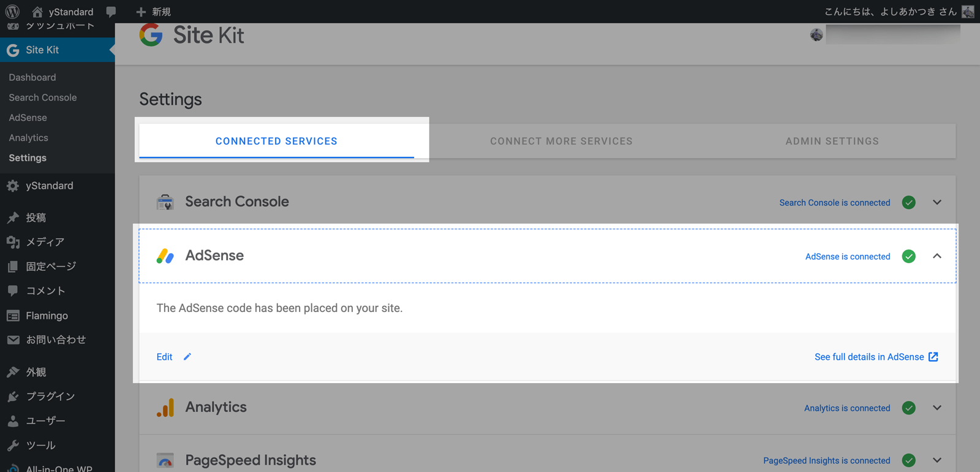Click the Edit link under AdSense
Image resolution: width=980 pixels, height=472 pixels.
(x=164, y=357)
